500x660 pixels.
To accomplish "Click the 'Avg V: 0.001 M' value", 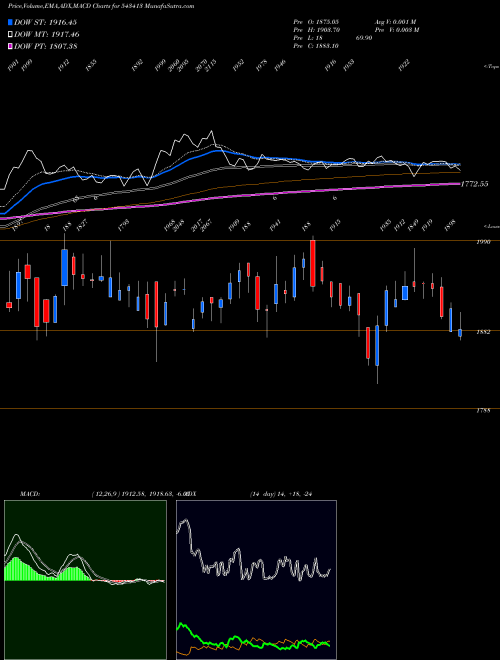I will (x=395, y=21).
